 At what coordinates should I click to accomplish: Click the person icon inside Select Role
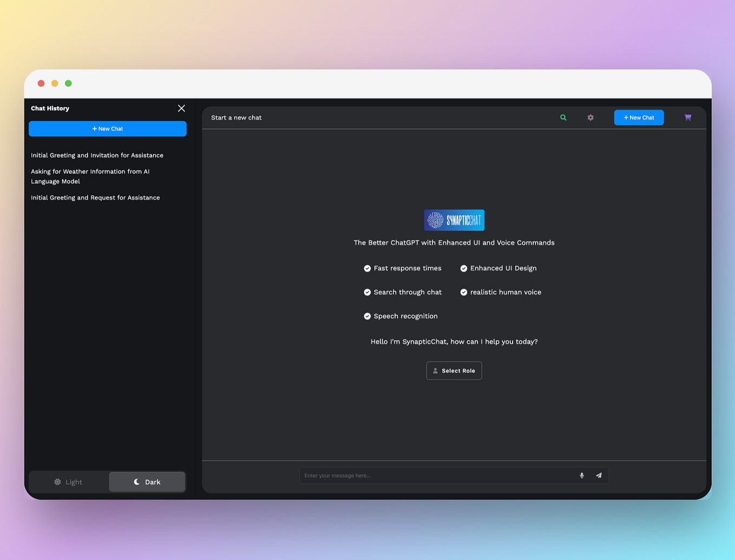pyautogui.click(x=436, y=371)
